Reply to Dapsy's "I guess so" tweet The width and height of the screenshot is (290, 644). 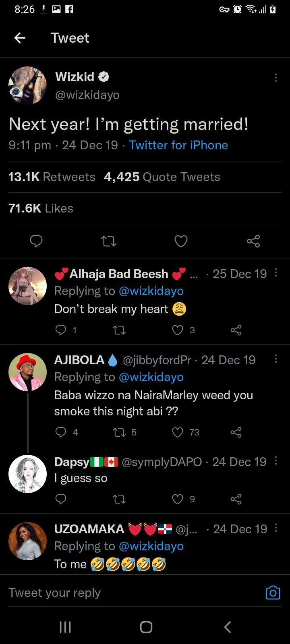tap(60, 500)
